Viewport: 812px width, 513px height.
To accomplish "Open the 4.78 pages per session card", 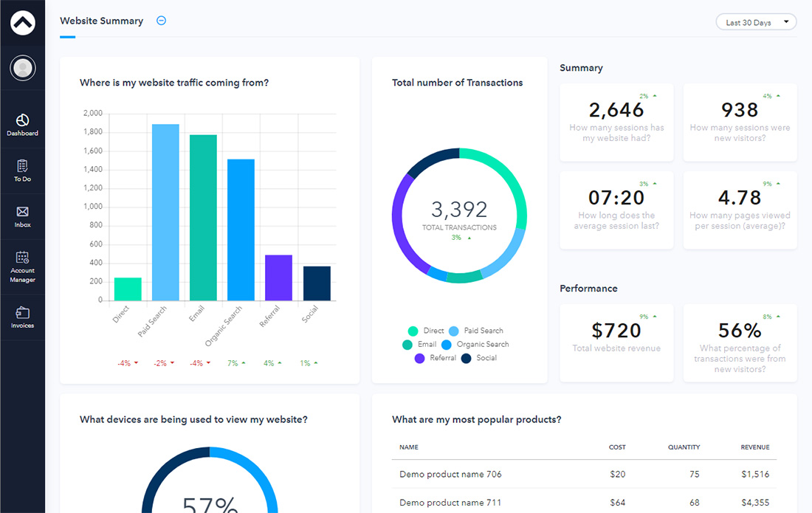I will pyautogui.click(x=740, y=210).
